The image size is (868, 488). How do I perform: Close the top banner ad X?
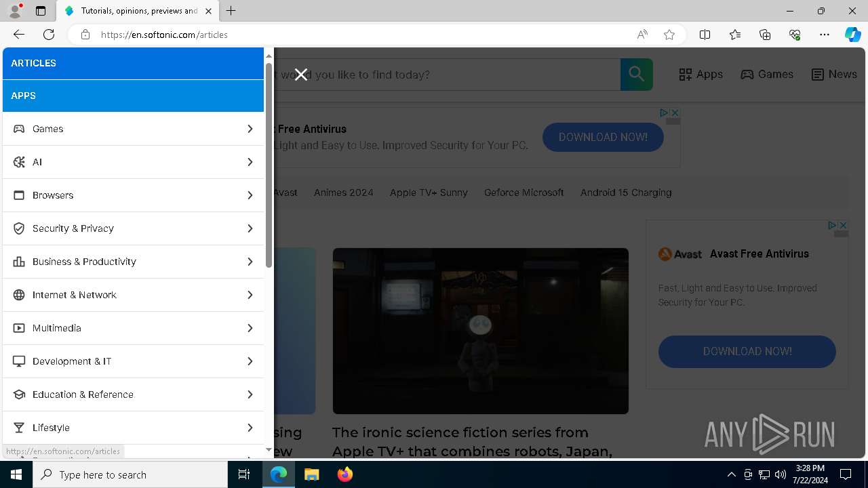(x=675, y=113)
